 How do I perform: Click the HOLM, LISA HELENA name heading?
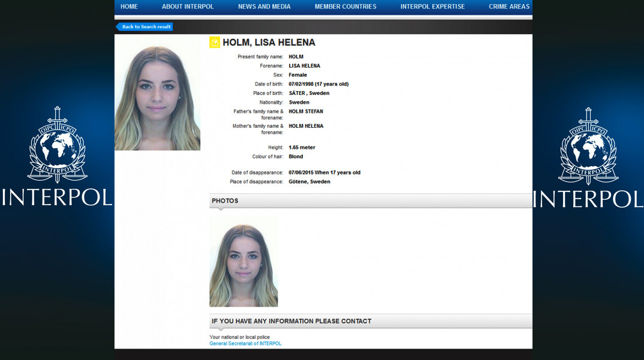click(x=269, y=43)
